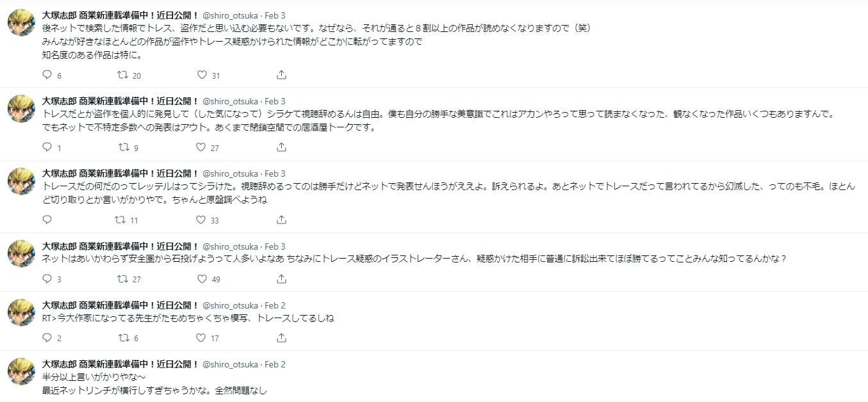Open the profile avatar of the first tweet
This screenshot has width=868, height=402.
21,23
